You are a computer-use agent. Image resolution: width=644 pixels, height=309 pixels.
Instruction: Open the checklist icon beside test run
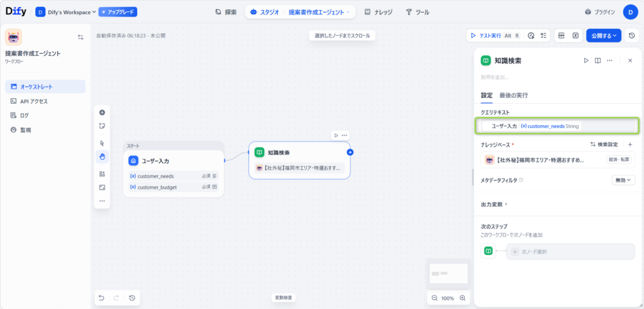[x=544, y=36]
